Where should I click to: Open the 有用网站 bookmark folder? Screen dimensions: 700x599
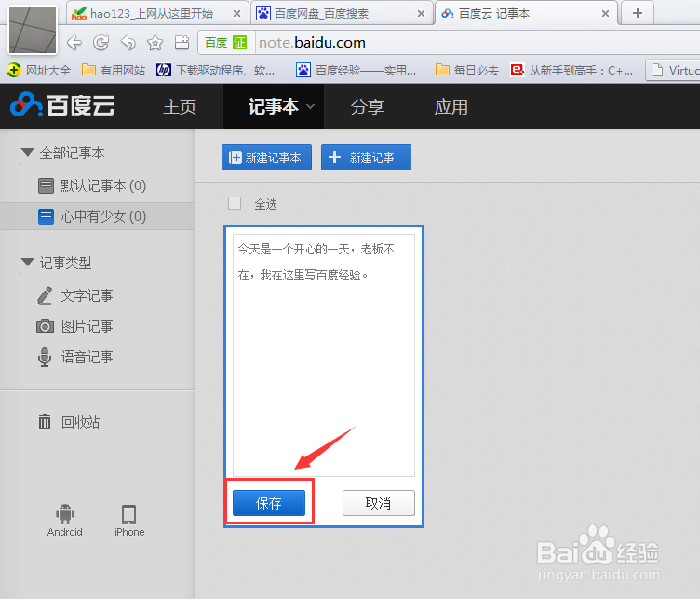click(x=114, y=70)
